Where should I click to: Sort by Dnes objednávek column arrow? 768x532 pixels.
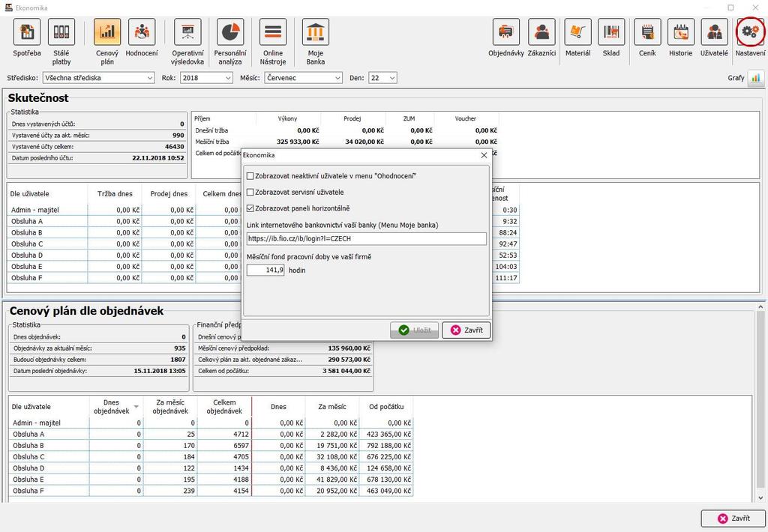(136, 407)
